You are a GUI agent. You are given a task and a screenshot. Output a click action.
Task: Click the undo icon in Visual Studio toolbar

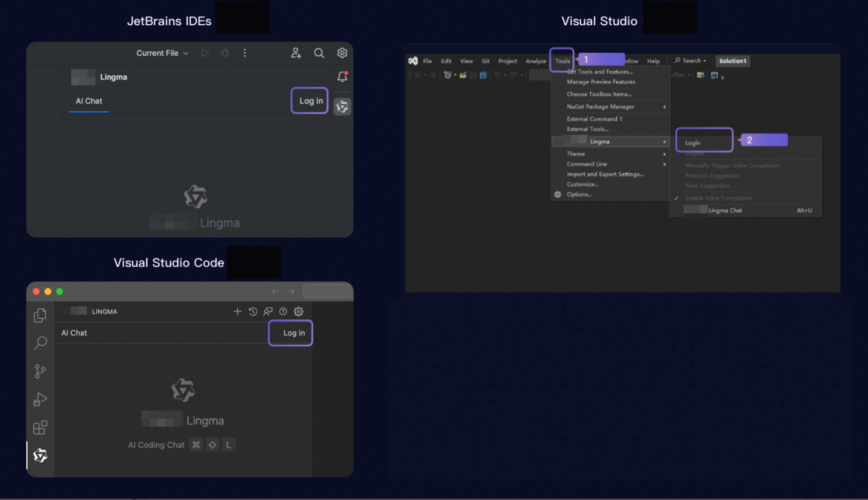(497, 75)
